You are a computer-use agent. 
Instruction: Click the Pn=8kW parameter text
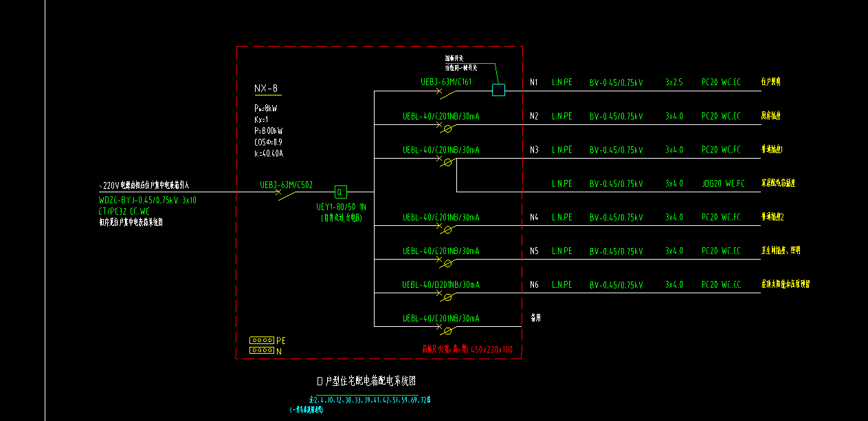click(x=266, y=109)
